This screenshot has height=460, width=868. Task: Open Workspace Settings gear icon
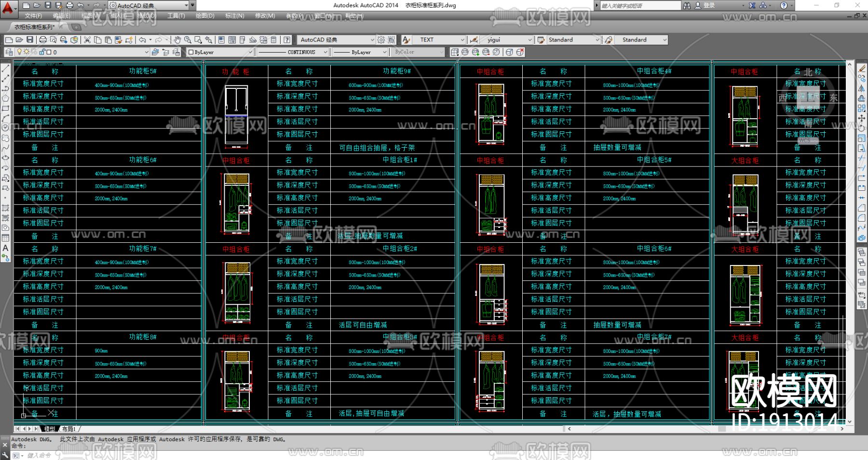381,40
